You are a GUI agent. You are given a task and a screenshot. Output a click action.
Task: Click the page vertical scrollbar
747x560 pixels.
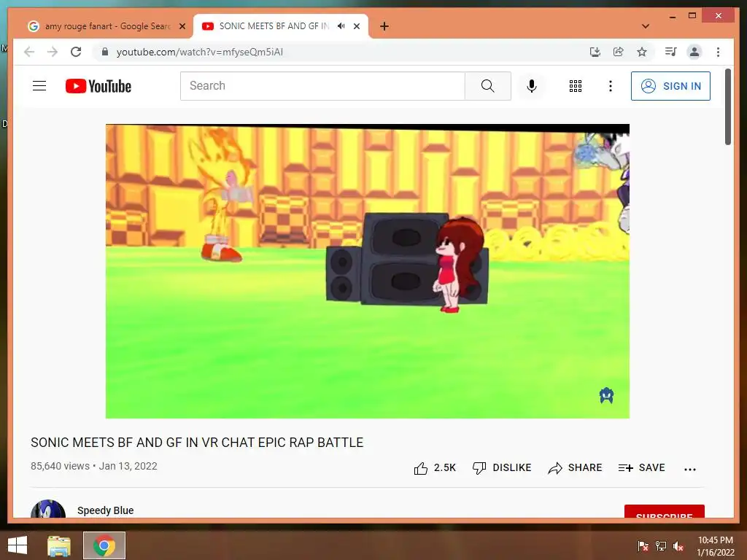coord(728,106)
